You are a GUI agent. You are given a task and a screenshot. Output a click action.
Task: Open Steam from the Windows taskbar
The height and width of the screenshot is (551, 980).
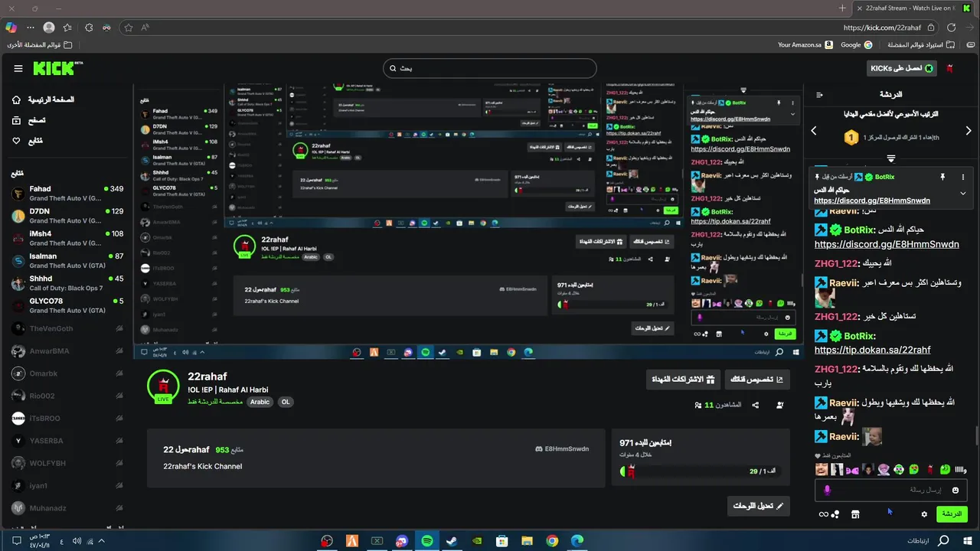[452, 541]
